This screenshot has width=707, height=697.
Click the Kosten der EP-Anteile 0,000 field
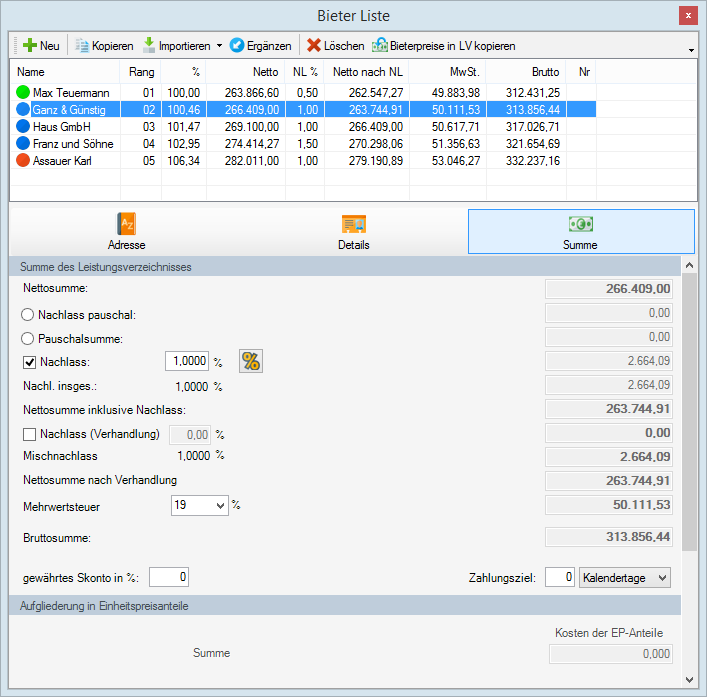point(611,654)
